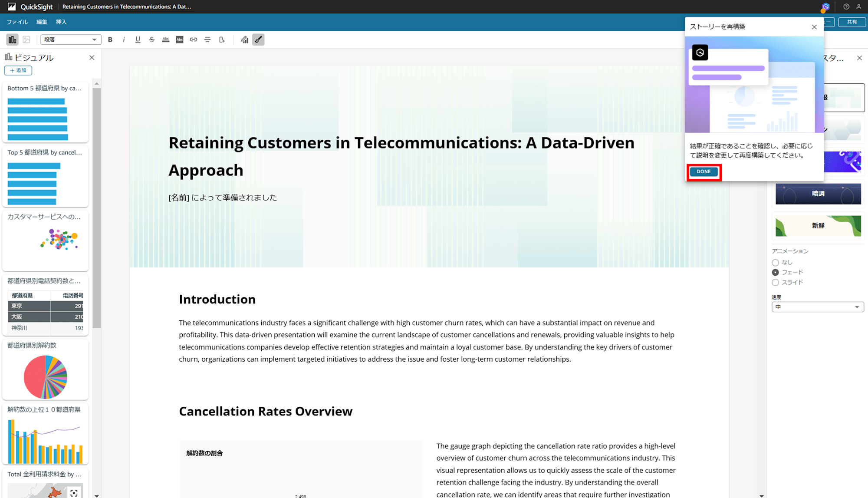
Task: Click the Italic formatting icon
Action: pyautogui.click(x=123, y=40)
